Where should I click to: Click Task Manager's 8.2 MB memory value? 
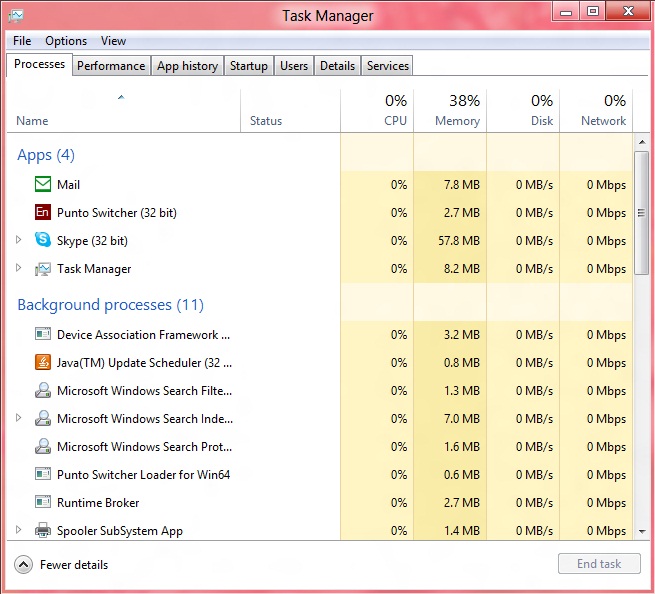click(462, 269)
